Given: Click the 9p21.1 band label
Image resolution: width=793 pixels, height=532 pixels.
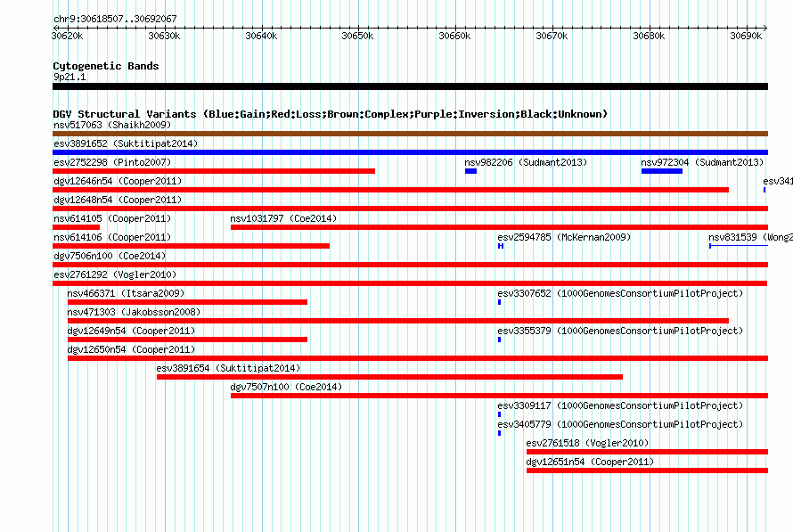Looking at the screenshot, I should coord(69,77).
